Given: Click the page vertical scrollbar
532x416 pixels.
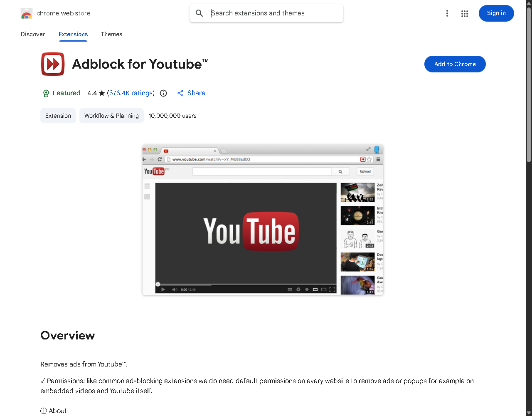Looking at the screenshot, I should pyautogui.click(x=529, y=85).
